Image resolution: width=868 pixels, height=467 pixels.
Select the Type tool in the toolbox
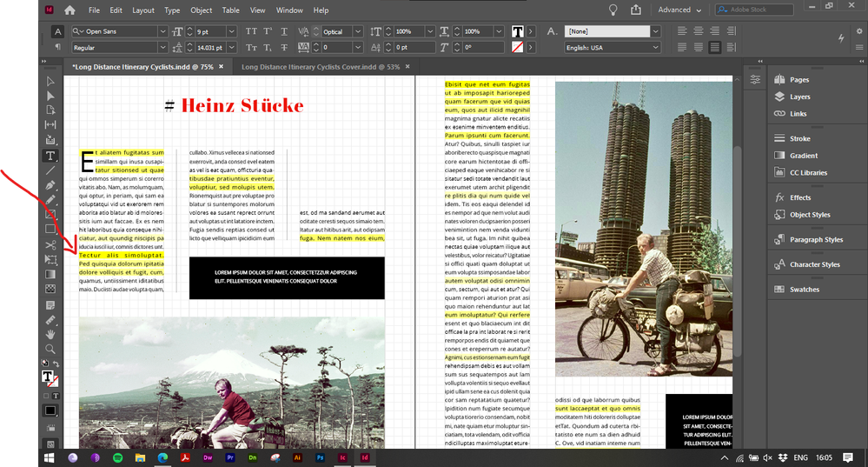[50, 156]
